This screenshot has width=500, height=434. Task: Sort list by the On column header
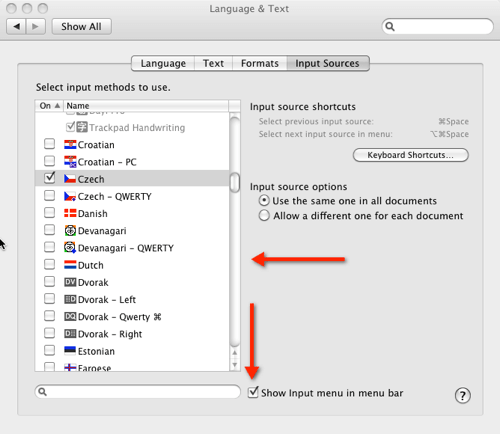click(x=49, y=106)
